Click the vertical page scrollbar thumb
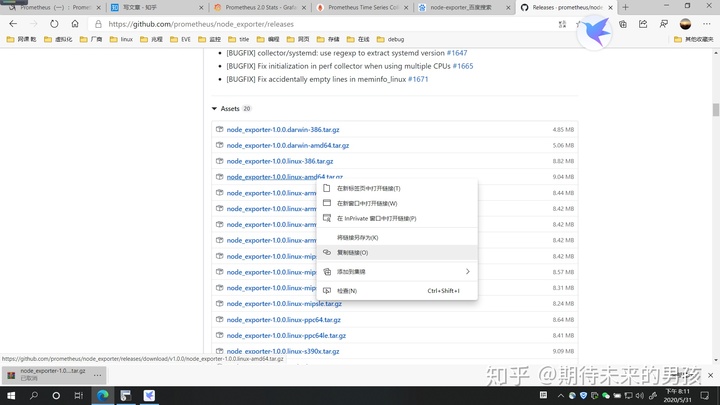Image resolution: width=720 pixels, height=405 pixels. click(715, 110)
